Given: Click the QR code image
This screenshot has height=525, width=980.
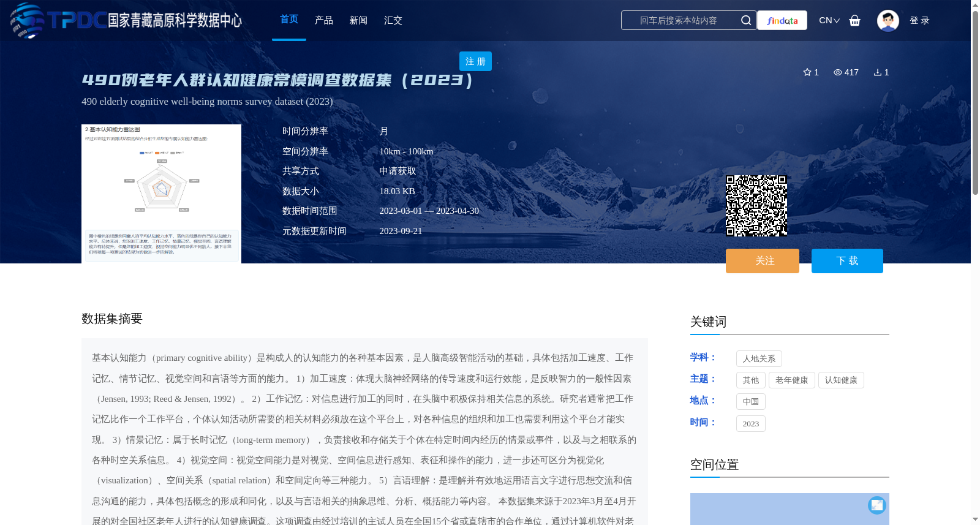Looking at the screenshot, I should coord(756,206).
